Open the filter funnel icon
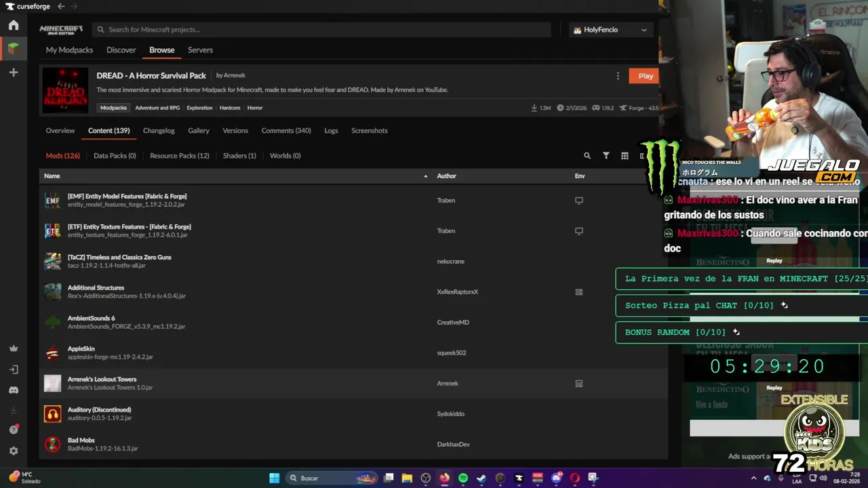This screenshot has height=488, width=868. pyautogui.click(x=606, y=156)
